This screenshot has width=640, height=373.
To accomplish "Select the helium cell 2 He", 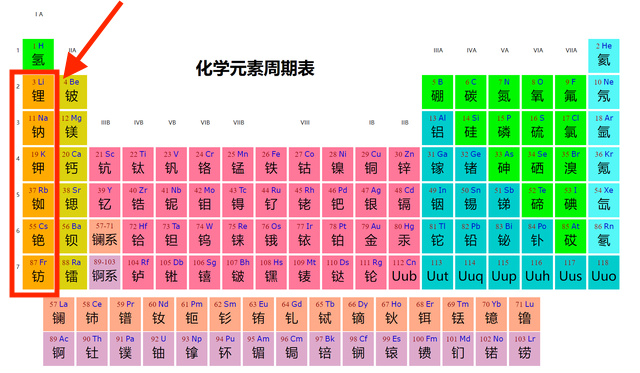I will 604,56.
